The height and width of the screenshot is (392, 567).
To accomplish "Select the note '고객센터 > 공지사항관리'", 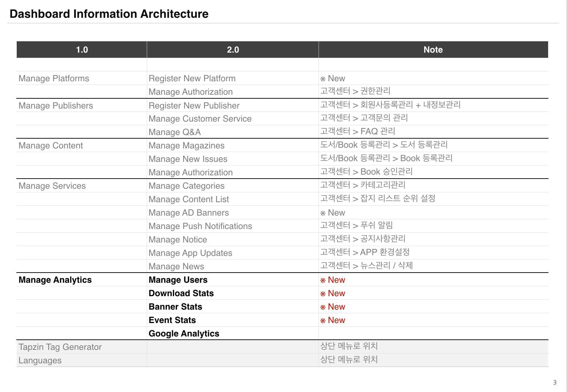I will [x=363, y=238].
